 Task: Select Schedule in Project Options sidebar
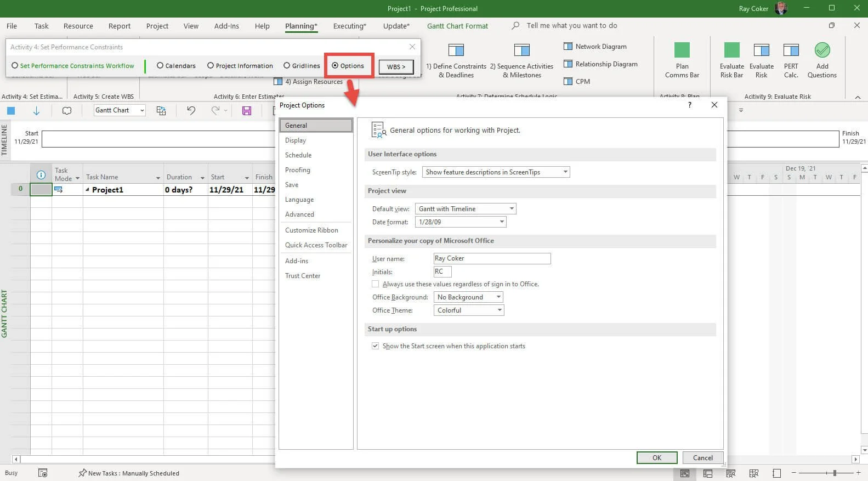click(316, 155)
